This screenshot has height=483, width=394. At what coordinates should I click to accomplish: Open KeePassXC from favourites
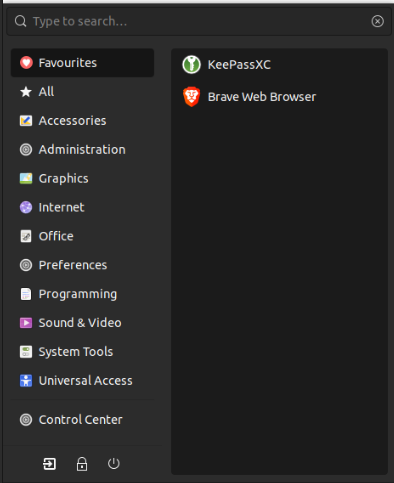point(279,65)
